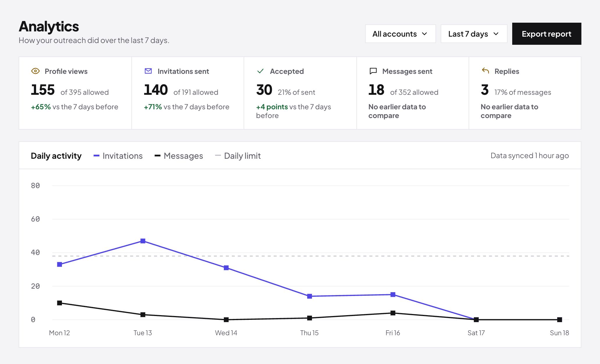Click the Tue 13 messages data point
Screen dimensions: 600x364
click(x=143, y=315)
